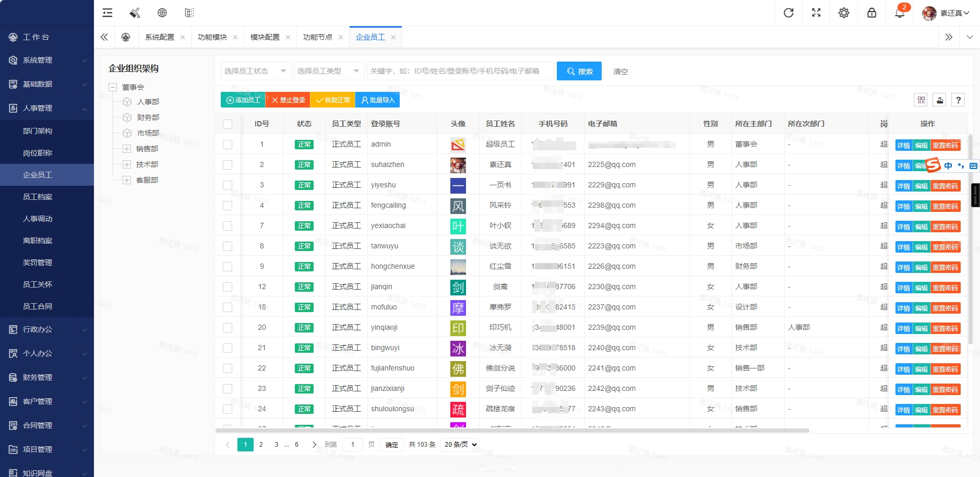The width and height of the screenshot is (980, 477).
Task: Open column display settings icon above the table
Action: [x=922, y=100]
